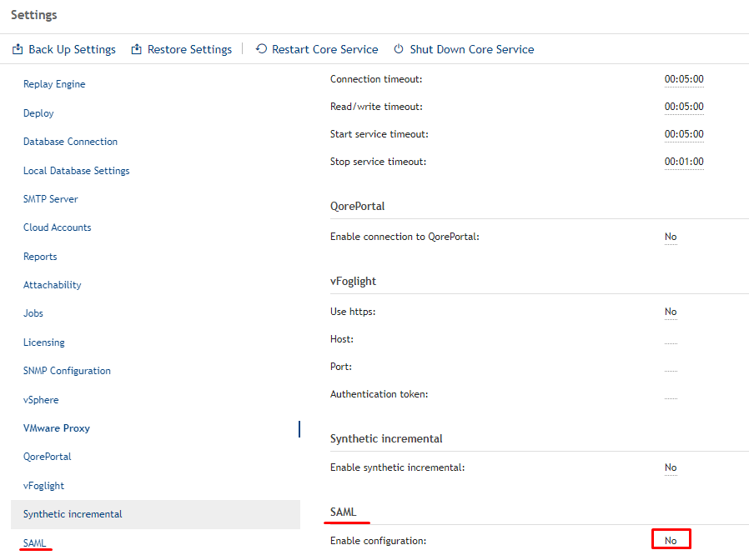Open the Licensing settings section

pyautogui.click(x=44, y=342)
